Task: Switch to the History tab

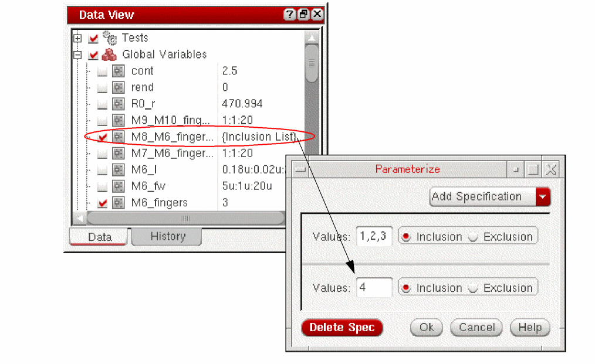Action: (x=167, y=236)
